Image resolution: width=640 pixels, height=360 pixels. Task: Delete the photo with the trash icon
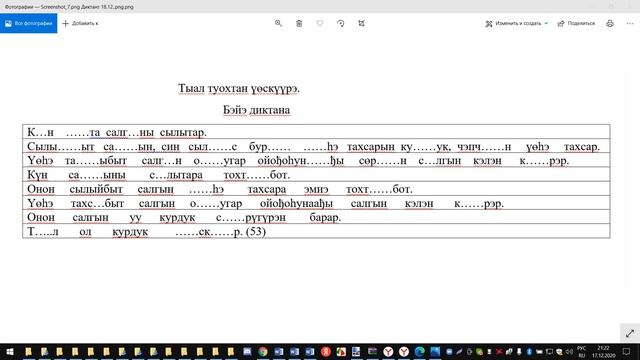(299, 23)
